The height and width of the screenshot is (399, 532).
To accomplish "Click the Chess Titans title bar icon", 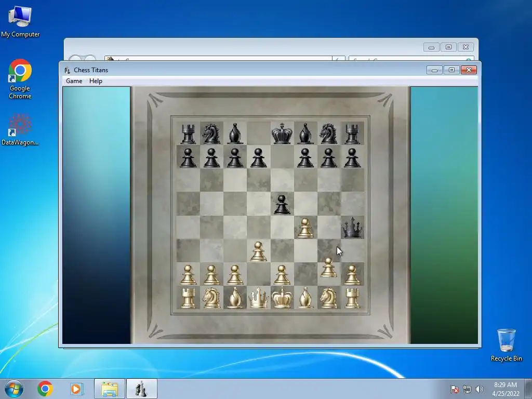I will click(x=67, y=70).
